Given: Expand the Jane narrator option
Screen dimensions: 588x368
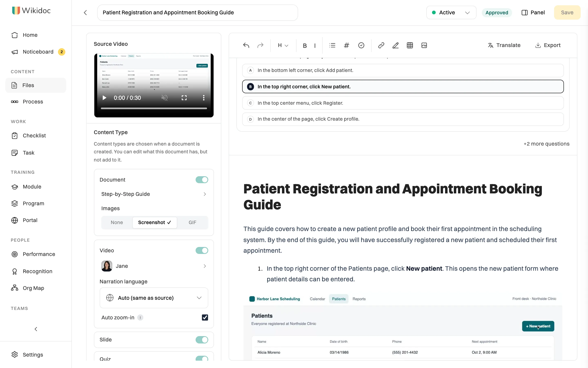Looking at the screenshot, I should click(x=154, y=266).
